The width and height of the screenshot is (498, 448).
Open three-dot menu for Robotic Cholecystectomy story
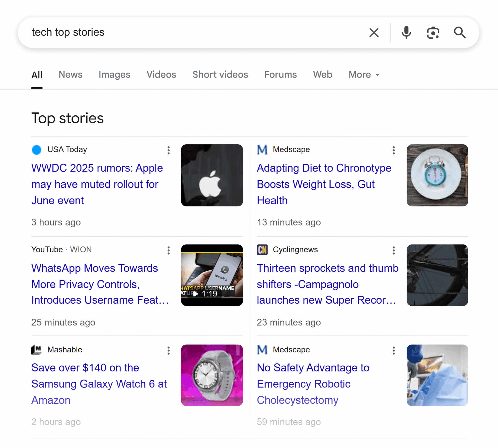click(394, 350)
